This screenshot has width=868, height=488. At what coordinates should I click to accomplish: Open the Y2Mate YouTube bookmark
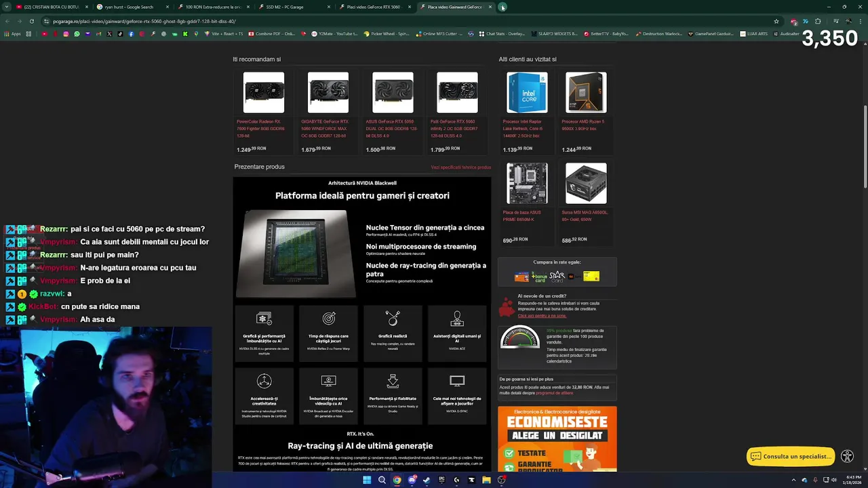[334, 33]
